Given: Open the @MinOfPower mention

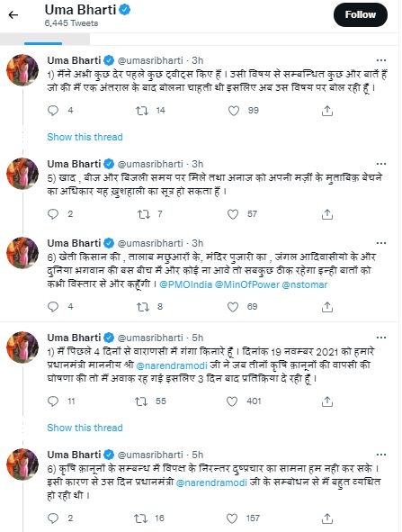Looking at the screenshot, I should tap(247, 284).
